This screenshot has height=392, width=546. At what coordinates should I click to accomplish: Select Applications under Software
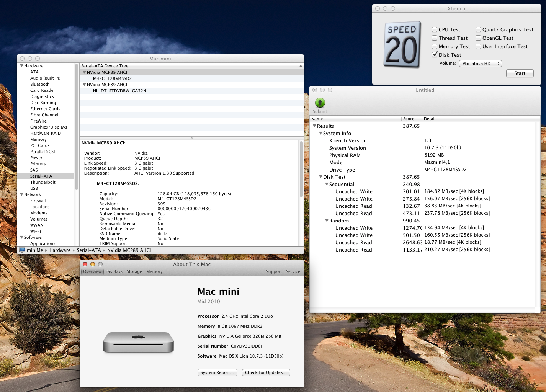[x=43, y=243]
